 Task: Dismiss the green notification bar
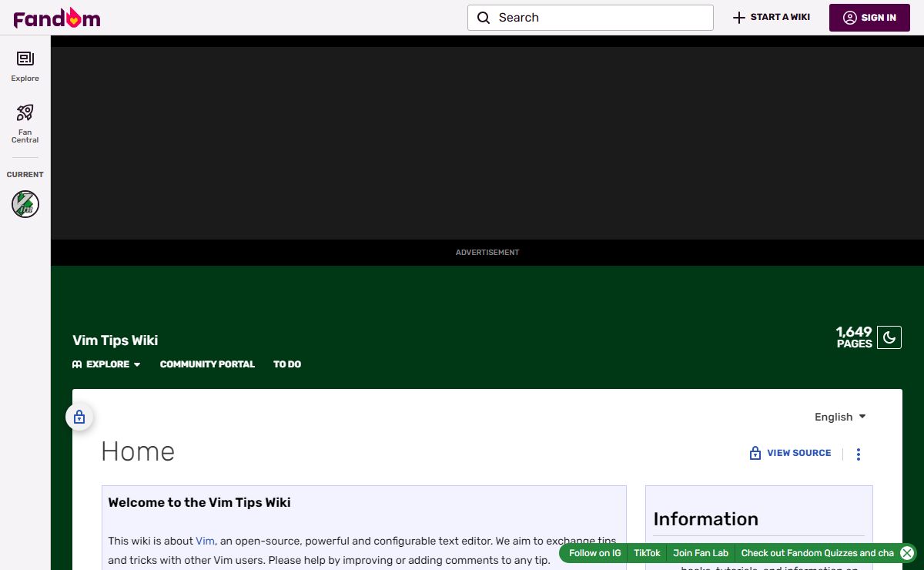click(907, 553)
